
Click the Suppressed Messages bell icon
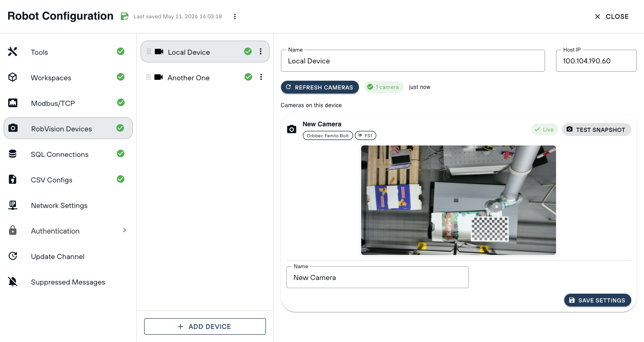[x=13, y=282]
